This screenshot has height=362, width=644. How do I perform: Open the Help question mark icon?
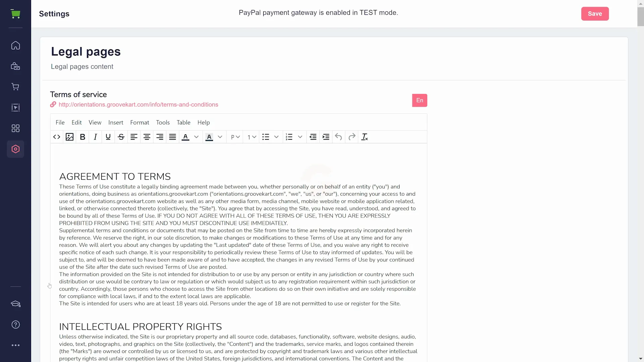pos(15,325)
